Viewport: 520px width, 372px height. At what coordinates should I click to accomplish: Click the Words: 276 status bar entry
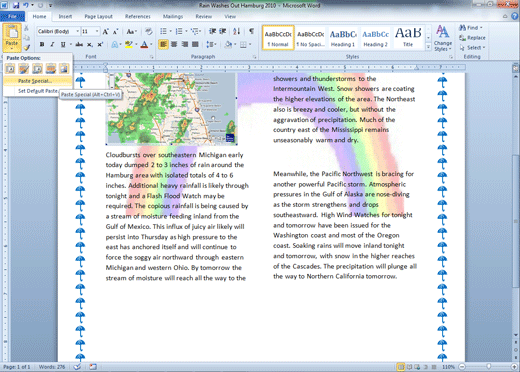pyautogui.click(x=52, y=367)
